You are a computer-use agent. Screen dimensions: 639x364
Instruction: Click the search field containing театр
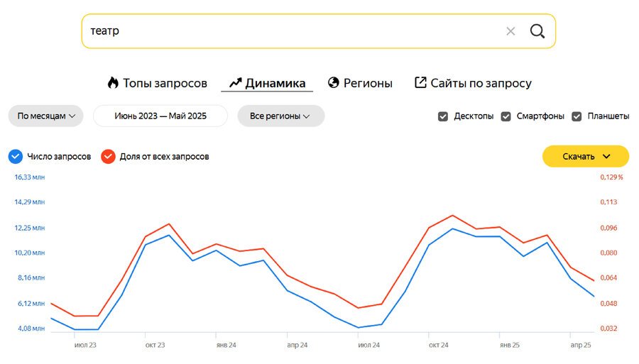click(x=291, y=31)
